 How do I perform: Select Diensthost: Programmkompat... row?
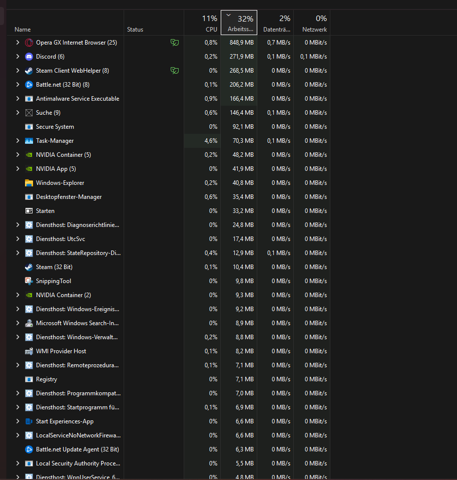pos(168,393)
